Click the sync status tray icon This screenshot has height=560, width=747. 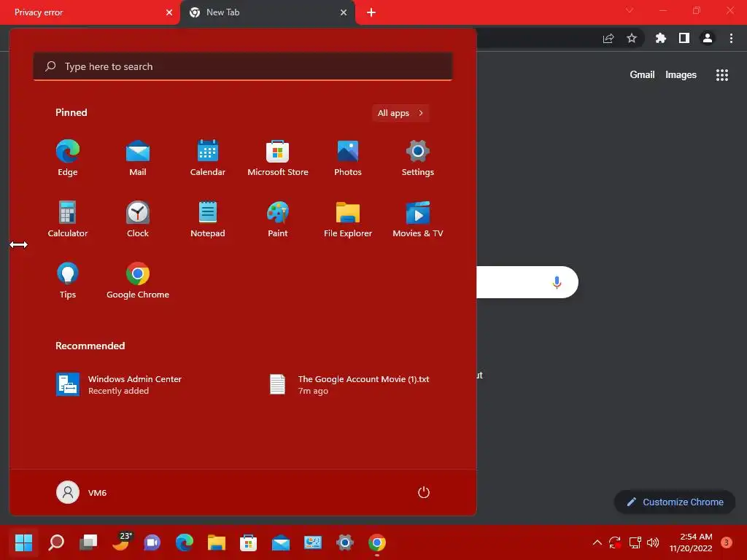(614, 542)
